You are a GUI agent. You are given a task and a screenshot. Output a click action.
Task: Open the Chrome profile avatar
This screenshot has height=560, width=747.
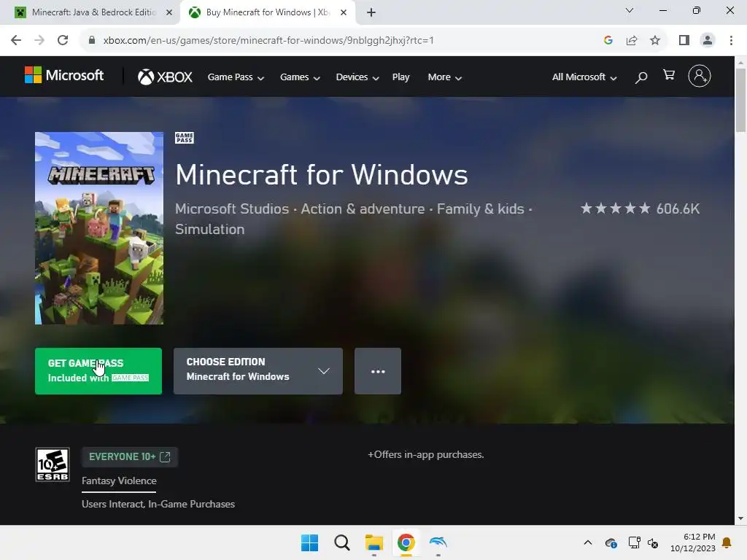pos(708,40)
